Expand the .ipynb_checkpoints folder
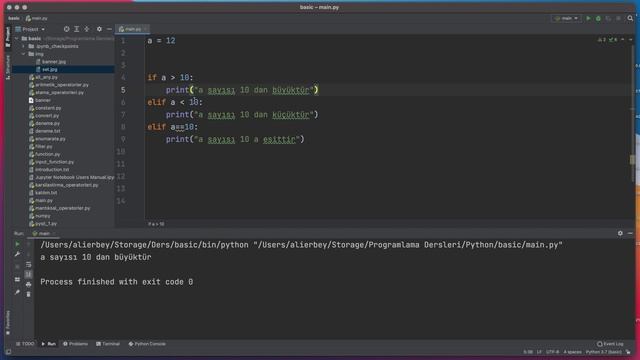640x360 pixels. coord(24,46)
